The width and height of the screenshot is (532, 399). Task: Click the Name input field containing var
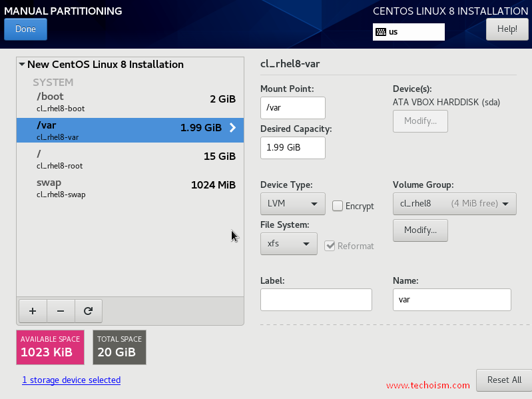[451, 300]
